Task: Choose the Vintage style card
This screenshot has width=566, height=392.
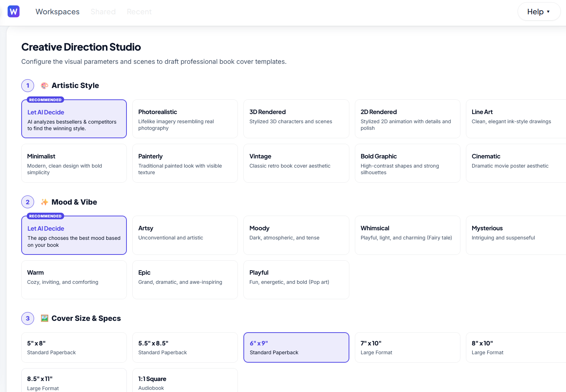Action: 296,163
